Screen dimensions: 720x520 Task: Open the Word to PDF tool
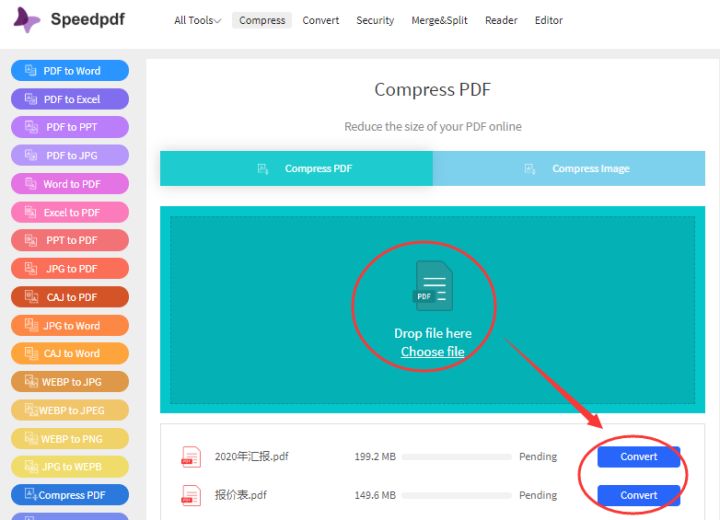[70, 184]
